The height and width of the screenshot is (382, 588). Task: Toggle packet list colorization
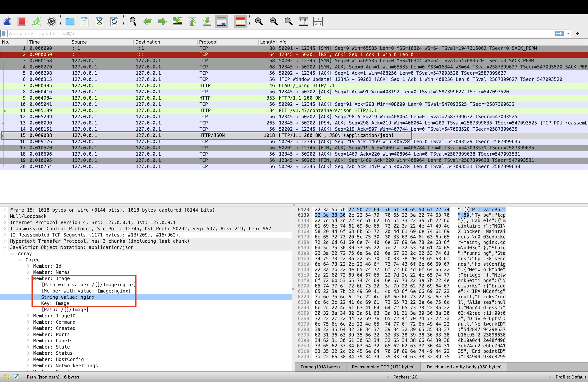pos(240,22)
